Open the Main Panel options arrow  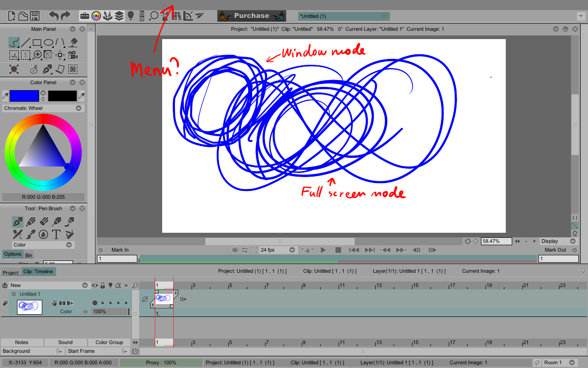73,29
